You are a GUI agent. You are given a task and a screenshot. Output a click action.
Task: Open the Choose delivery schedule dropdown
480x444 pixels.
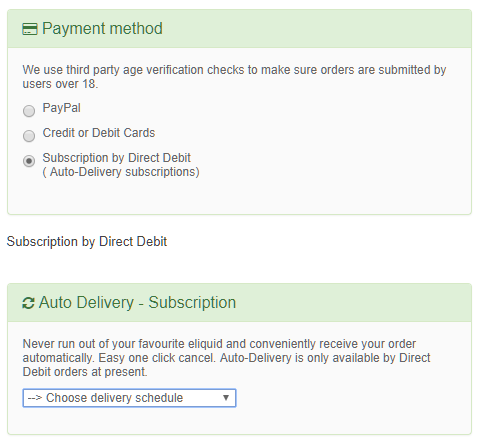click(x=129, y=398)
